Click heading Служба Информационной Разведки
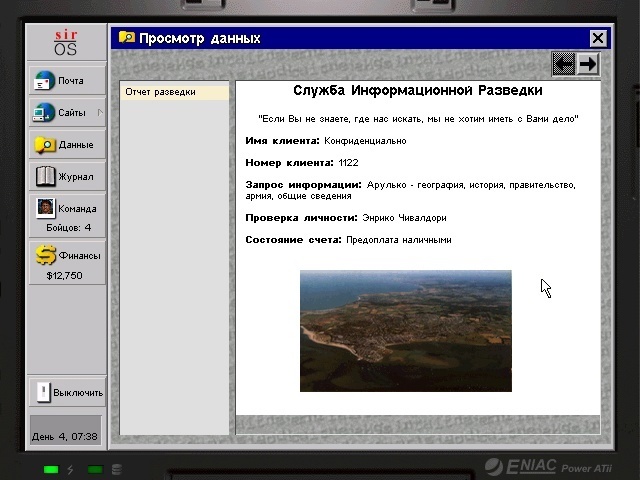Screen dimensions: 640x480 (x=418, y=90)
